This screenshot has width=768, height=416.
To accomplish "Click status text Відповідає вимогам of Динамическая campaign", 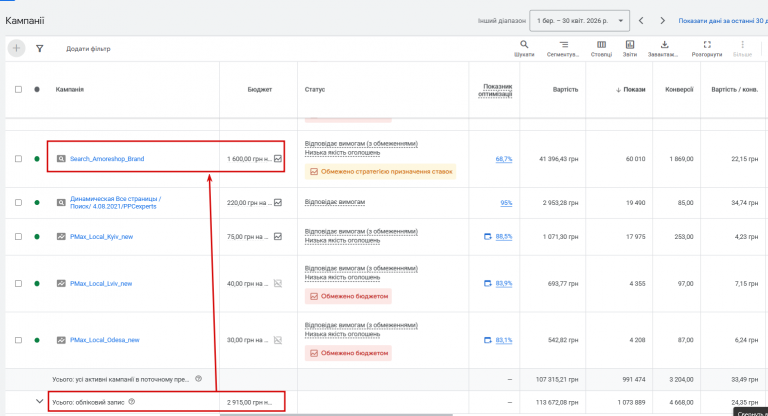I will click(x=335, y=202).
